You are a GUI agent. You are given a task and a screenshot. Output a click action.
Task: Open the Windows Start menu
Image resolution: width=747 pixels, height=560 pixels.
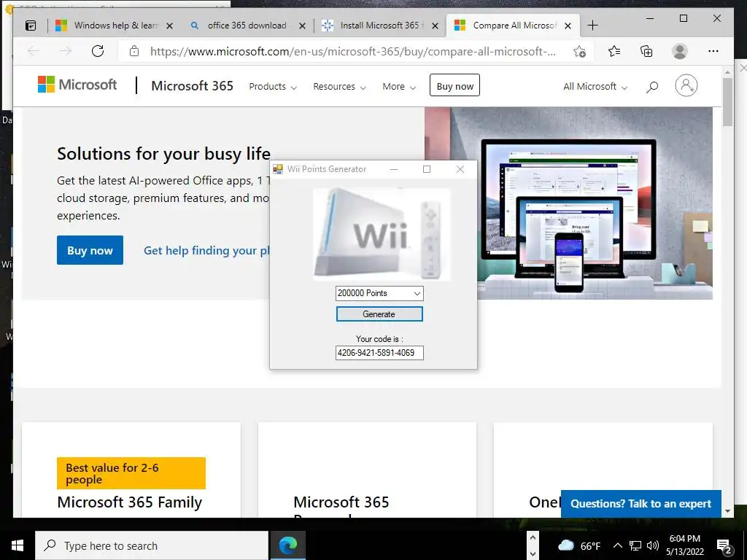pyautogui.click(x=18, y=545)
